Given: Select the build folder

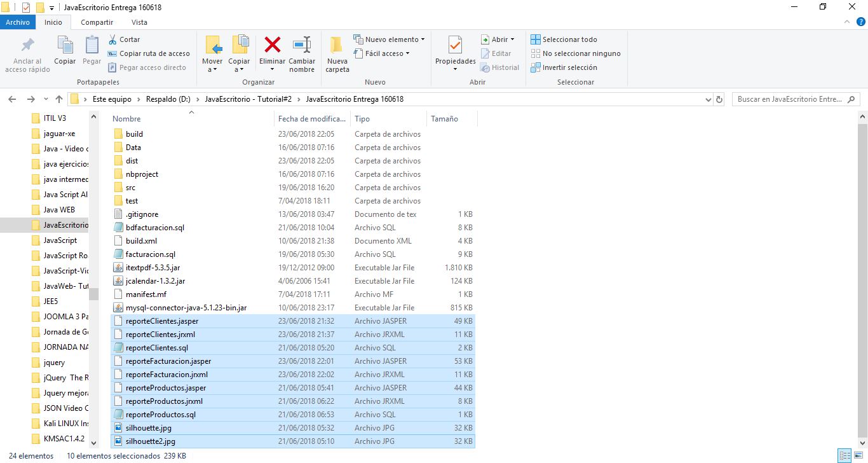Looking at the screenshot, I should click(x=292, y=134).
